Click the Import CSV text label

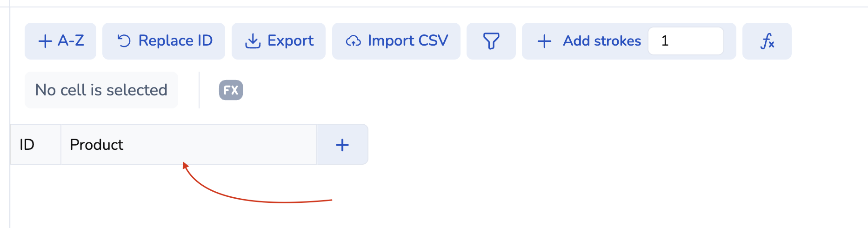tap(408, 40)
